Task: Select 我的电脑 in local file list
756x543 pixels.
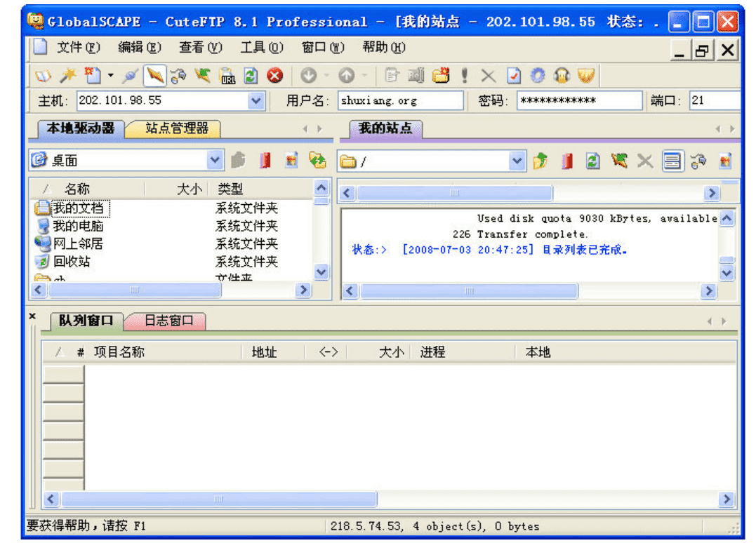Action: tap(77, 226)
